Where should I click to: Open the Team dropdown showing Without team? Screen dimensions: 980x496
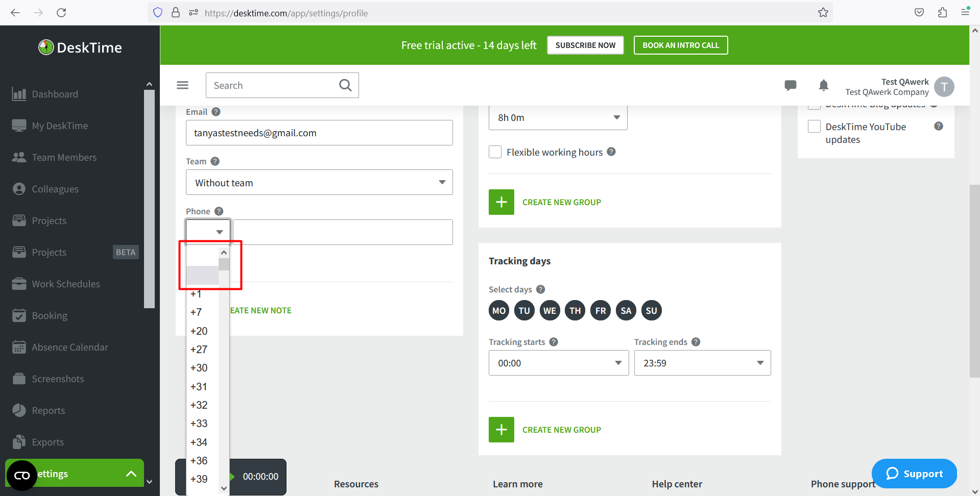[319, 183]
